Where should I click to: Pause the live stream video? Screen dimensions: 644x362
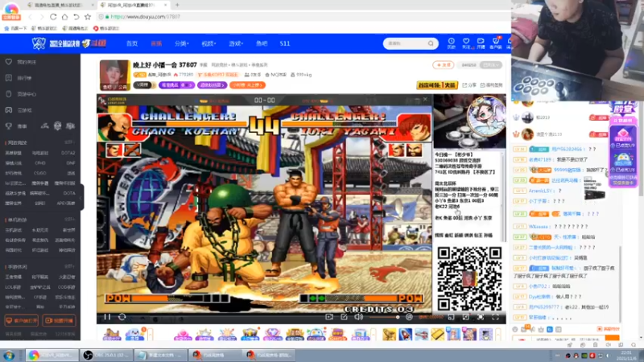point(107,316)
